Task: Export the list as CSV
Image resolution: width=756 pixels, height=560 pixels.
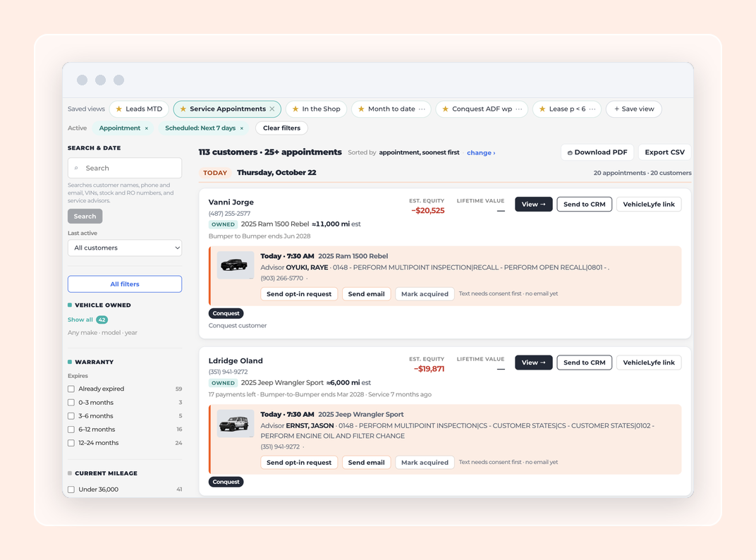Action: [x=664, y=152]
